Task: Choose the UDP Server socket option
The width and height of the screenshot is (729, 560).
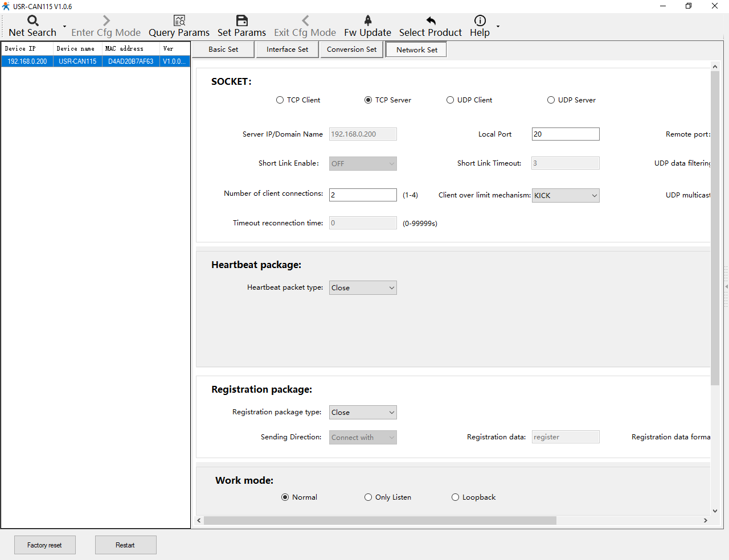Action: [x=551, y=100]
